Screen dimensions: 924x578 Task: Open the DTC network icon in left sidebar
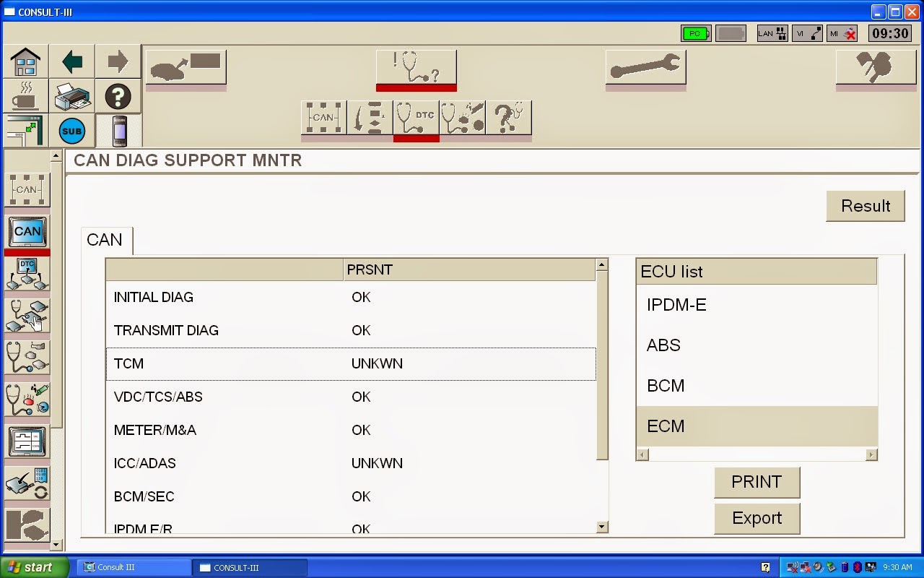(x=27, y=273)
